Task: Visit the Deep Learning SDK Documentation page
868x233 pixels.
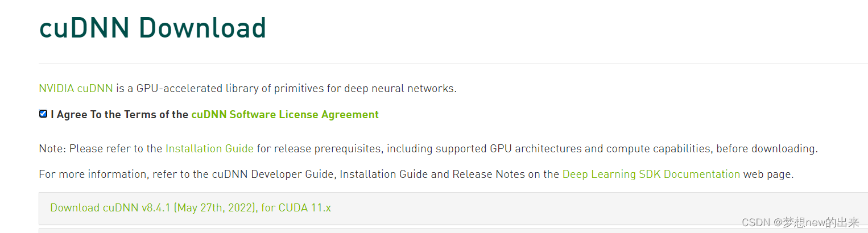Action: [651, 174]
